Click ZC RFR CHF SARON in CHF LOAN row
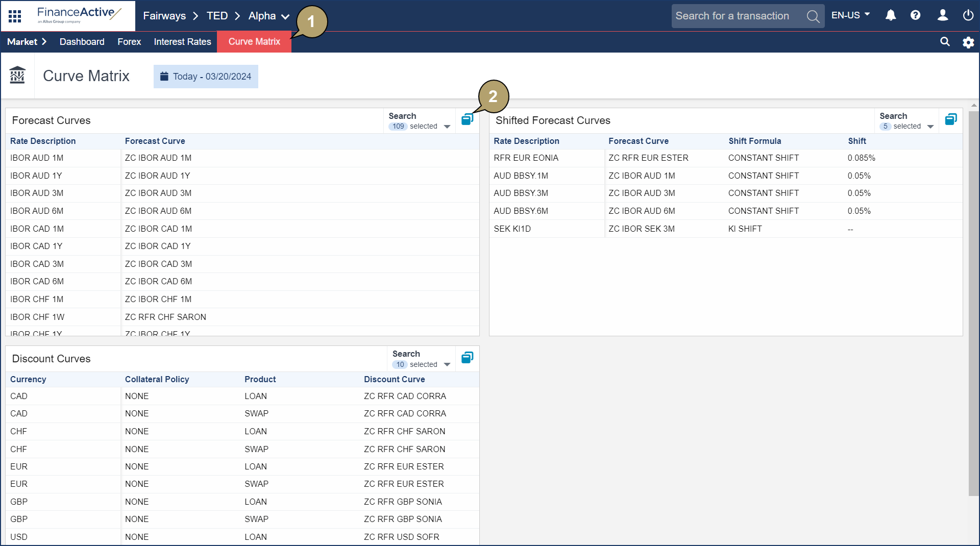Viewport: 980px width, 546px height. (x=404, y=431)
